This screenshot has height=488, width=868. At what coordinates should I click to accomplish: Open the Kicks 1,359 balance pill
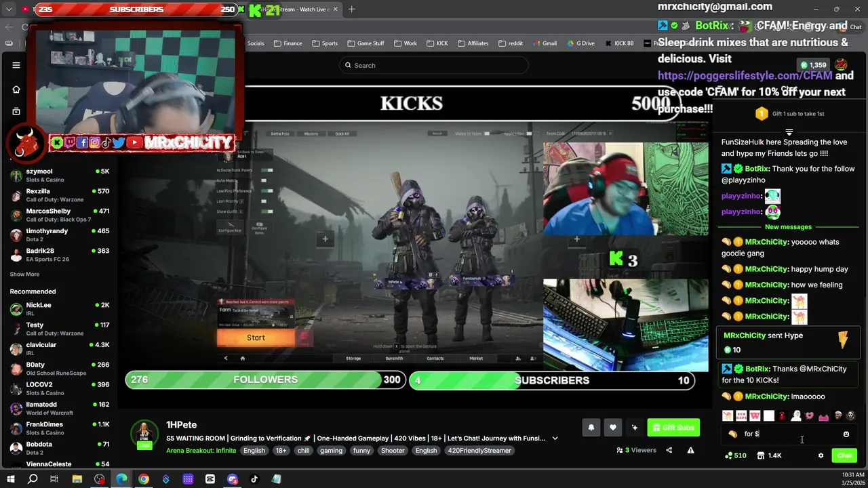click(x=813, y=65)
